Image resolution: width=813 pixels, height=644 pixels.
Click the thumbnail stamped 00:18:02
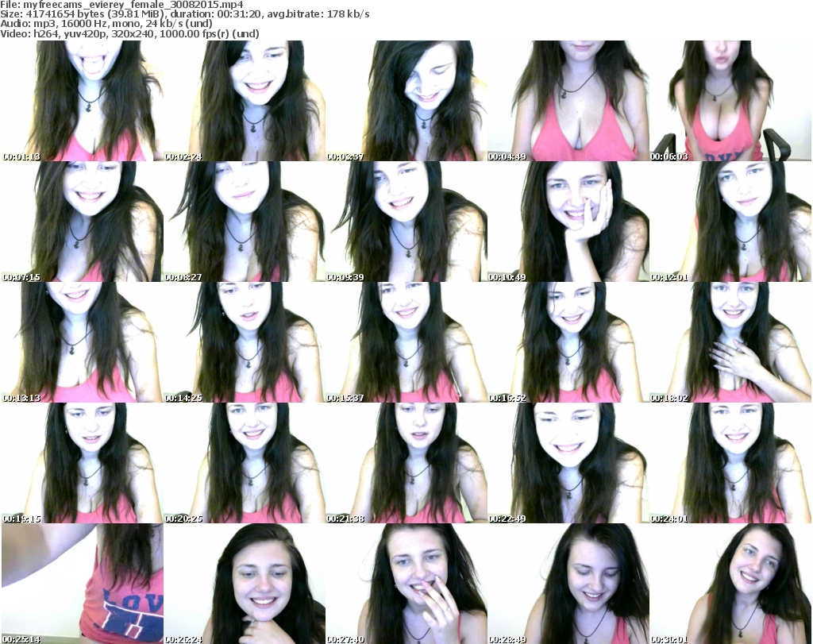point(730,342)
